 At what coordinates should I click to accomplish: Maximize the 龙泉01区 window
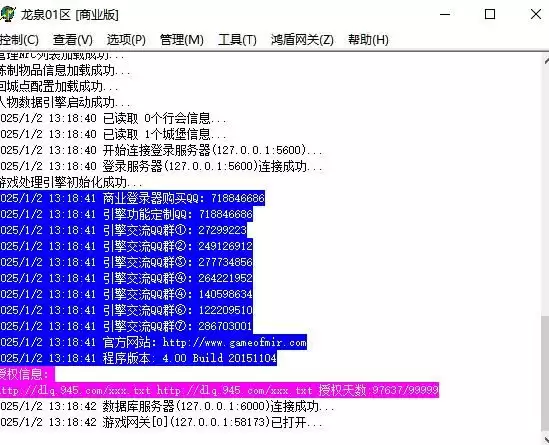pos(490,14)
